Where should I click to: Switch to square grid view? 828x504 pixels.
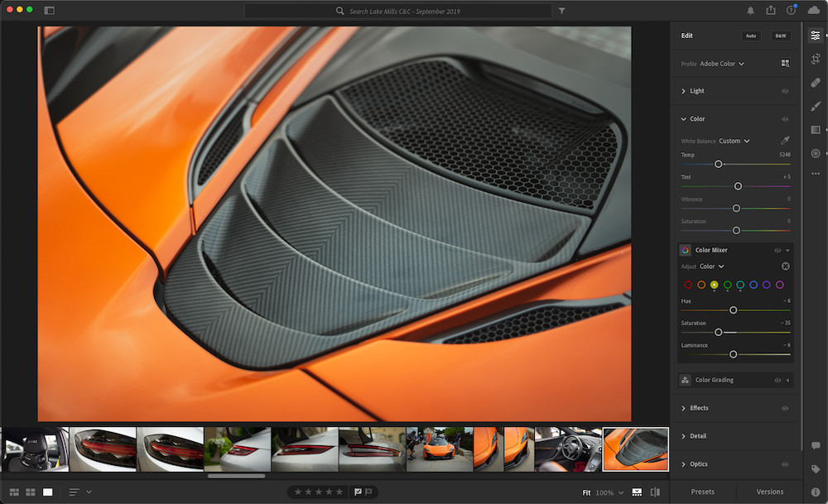31,492
